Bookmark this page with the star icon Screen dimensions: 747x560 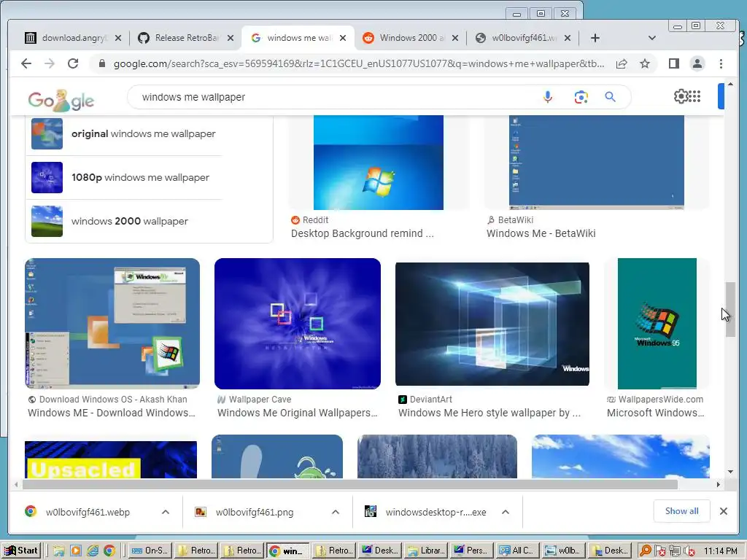pyautogui.click(x=645, y=64)
